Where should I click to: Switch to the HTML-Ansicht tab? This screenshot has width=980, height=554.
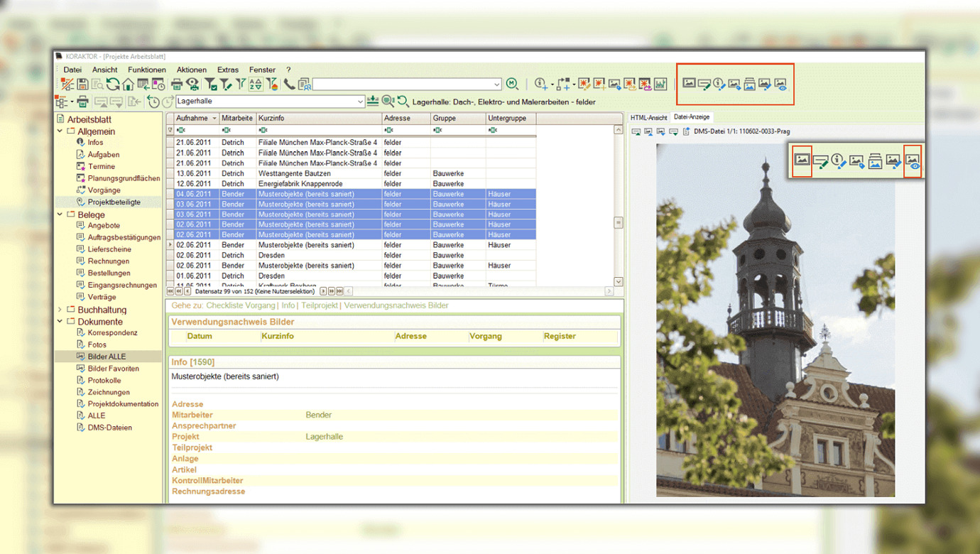click(x=648, y=117)
